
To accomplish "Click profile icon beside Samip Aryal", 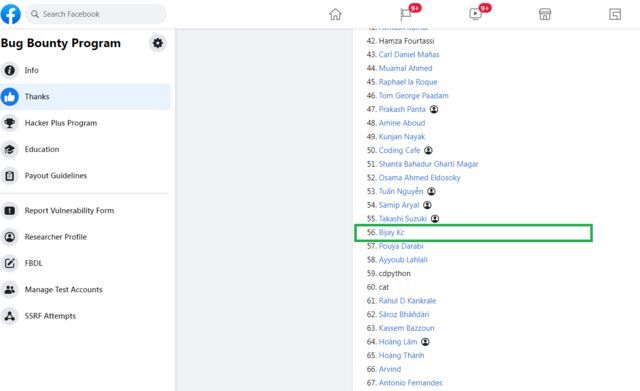I will (427, 205).
